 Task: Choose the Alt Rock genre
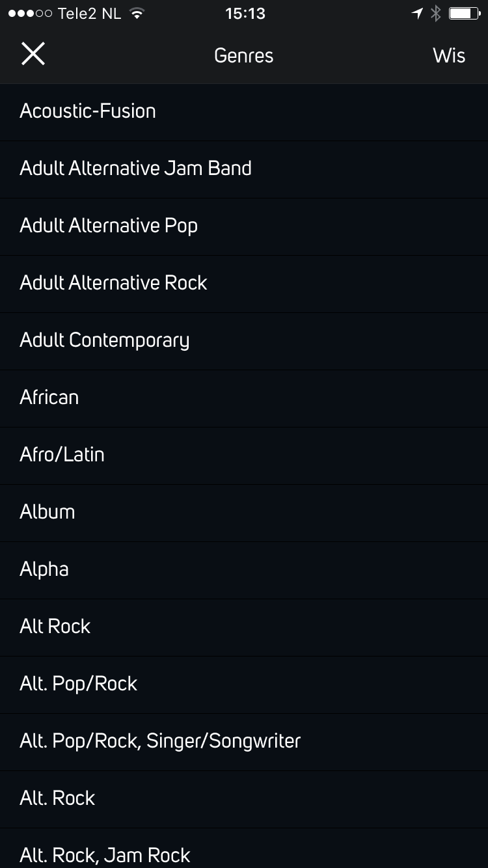(244, 627)
